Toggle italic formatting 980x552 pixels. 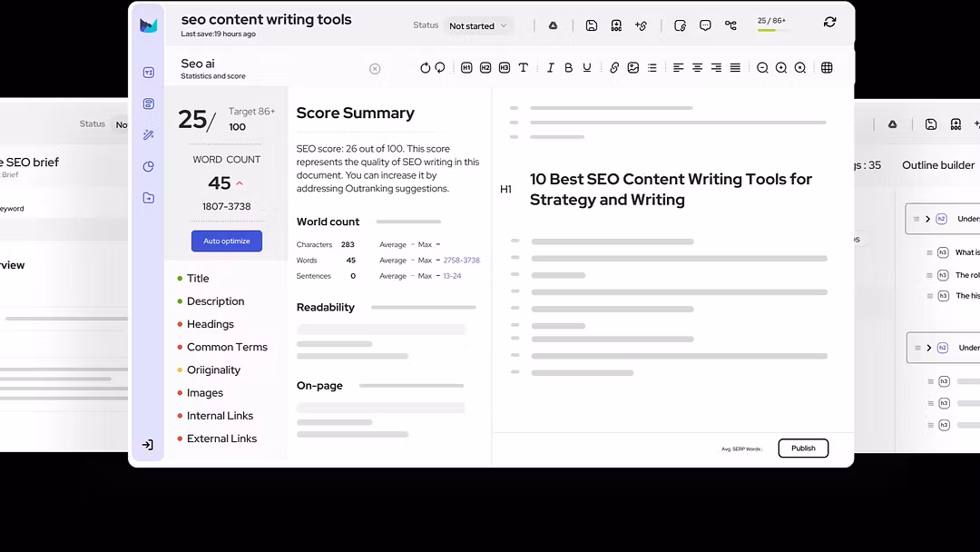pos(550,68)
